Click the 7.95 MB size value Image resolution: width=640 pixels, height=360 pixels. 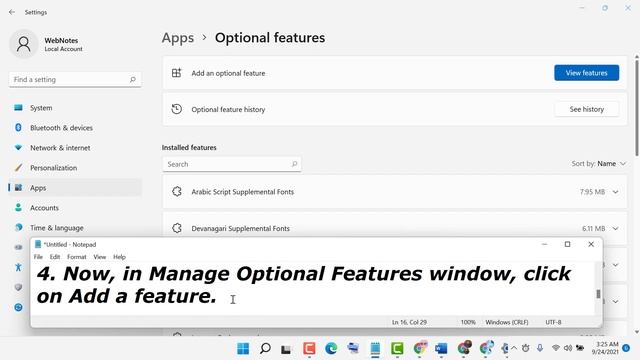[x=593, y=192]
